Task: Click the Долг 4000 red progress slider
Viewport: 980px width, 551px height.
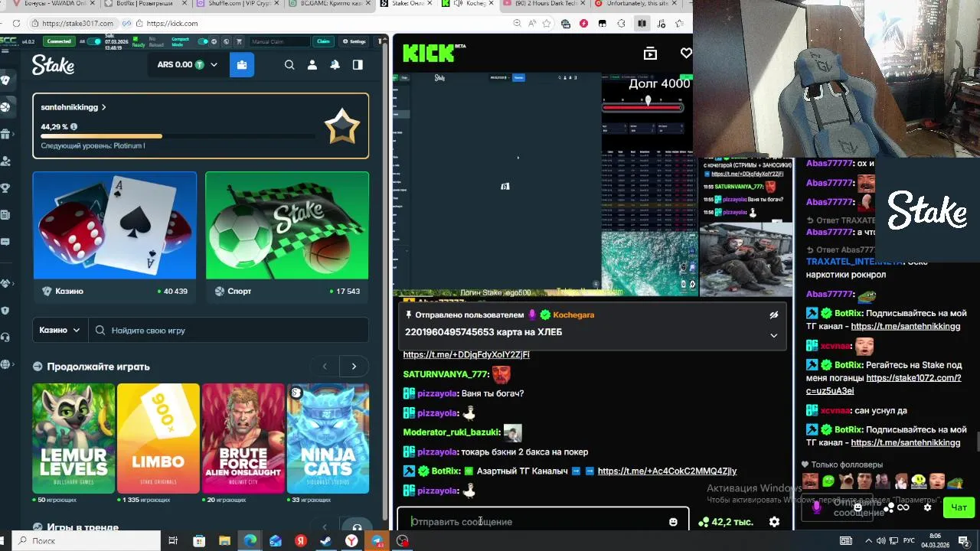Action: click(x=643, y=107)
